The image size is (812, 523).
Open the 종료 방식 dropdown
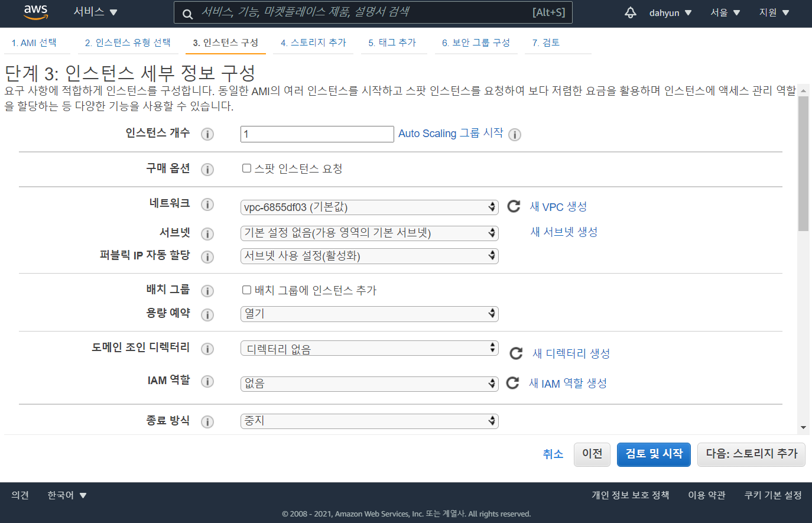click(369, 421)
